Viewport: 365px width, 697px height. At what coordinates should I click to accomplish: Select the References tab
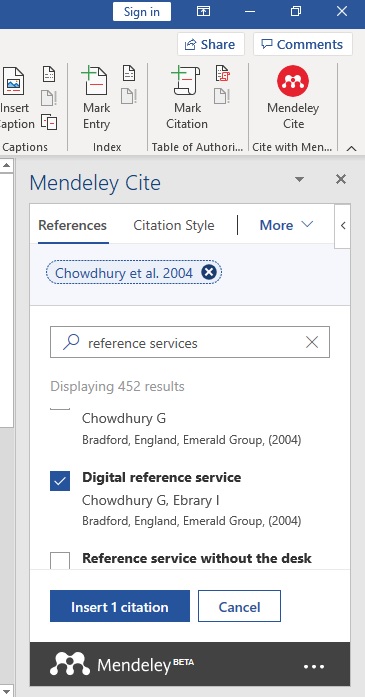click(72, 225)
